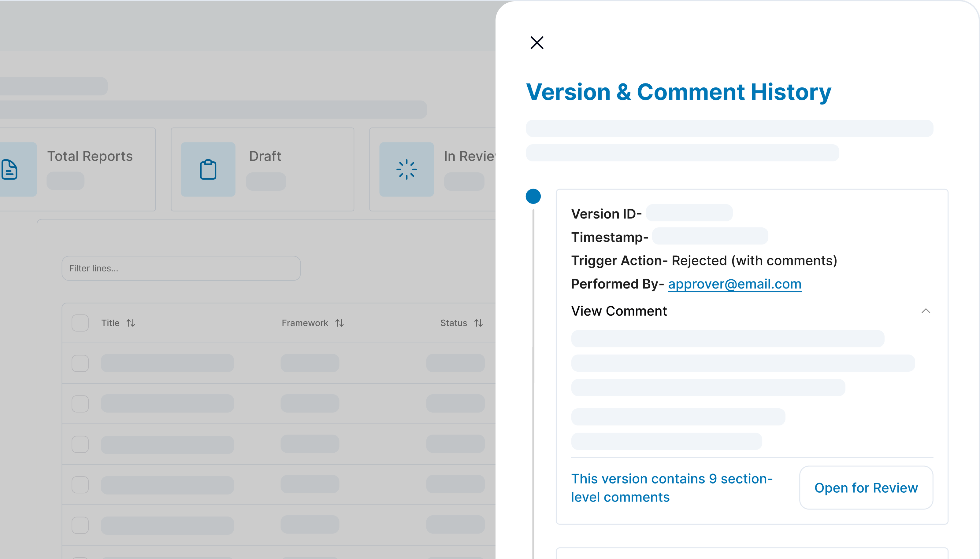The height and width of the screenshot is (559, 980).
Task: Click the 9 section-level comments text
Action: click(x=671, y=487)
